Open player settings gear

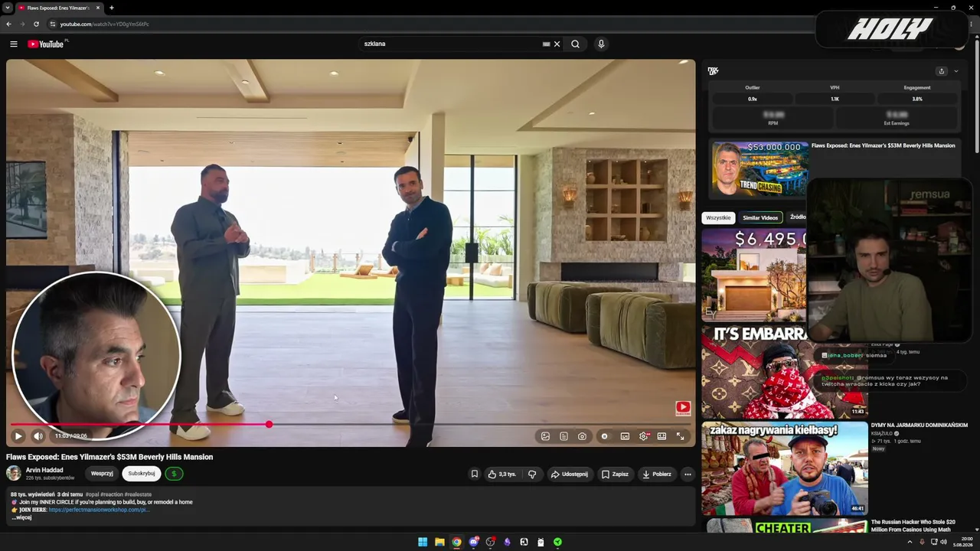(643, 436)
